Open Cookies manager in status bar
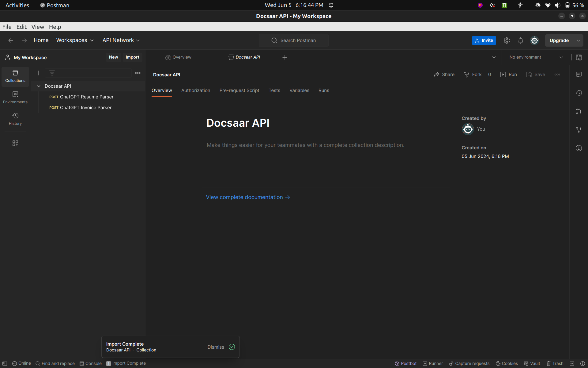588x368 pixels. click(507, 363)
